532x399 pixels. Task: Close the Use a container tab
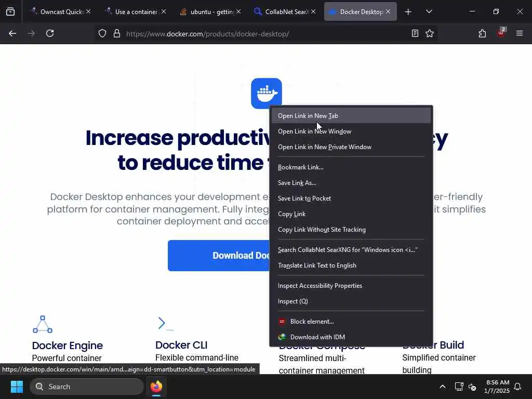click(x=164, y=11)
